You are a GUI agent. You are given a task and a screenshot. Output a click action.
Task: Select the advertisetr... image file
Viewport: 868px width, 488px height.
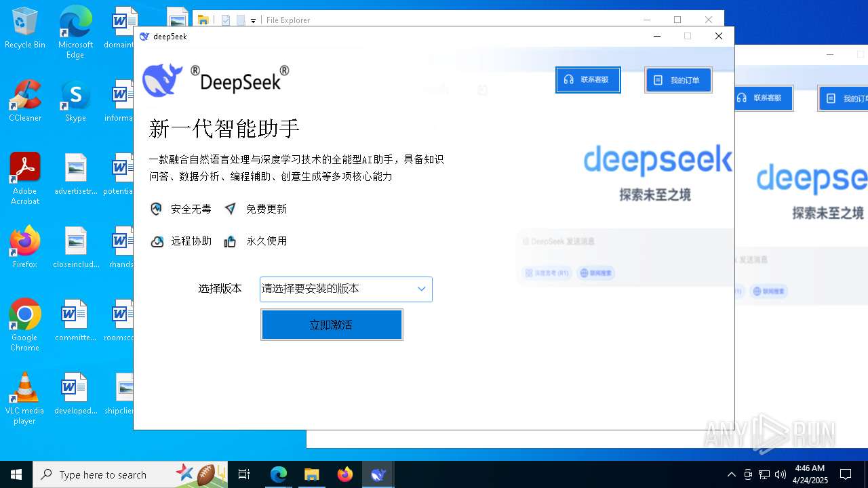click(x=75, y=174)
